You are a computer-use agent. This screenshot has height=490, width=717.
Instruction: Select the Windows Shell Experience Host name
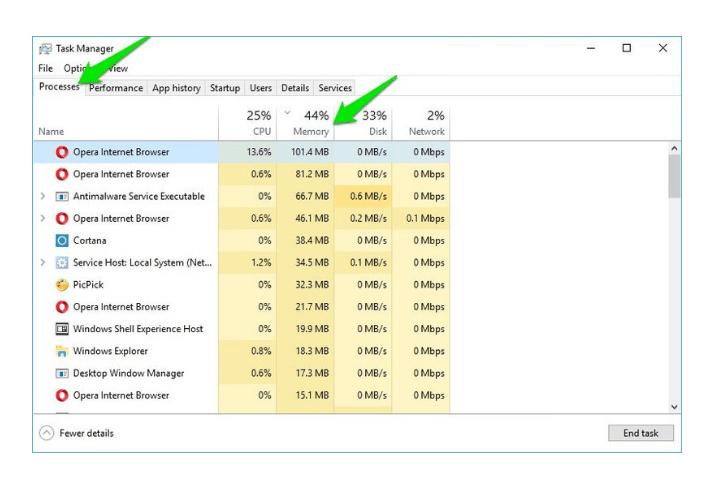click(138, 329)
